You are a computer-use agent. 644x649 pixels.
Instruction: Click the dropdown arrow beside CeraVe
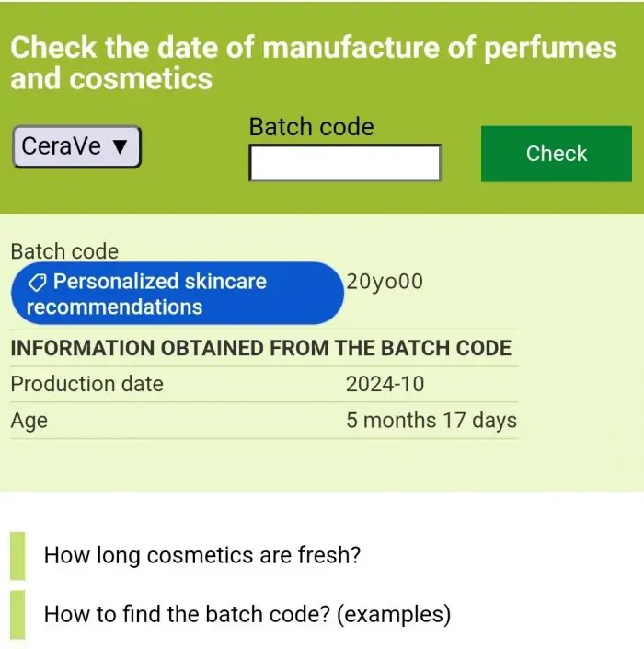click(x=121, y=146)
